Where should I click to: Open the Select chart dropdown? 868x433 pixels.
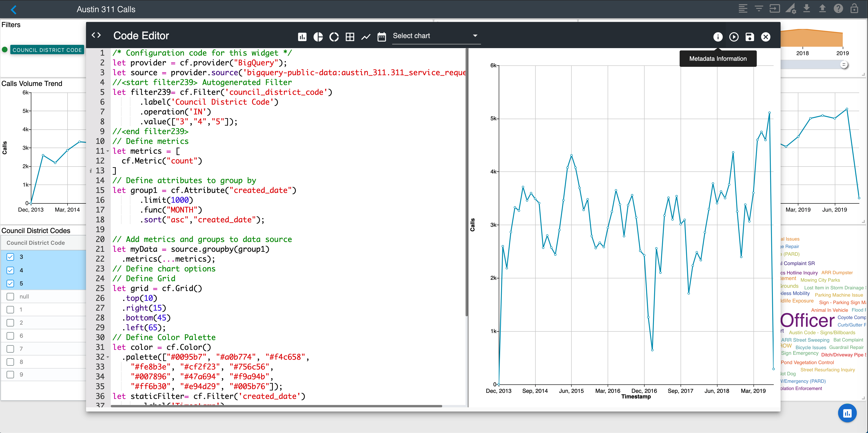point(436,36)
